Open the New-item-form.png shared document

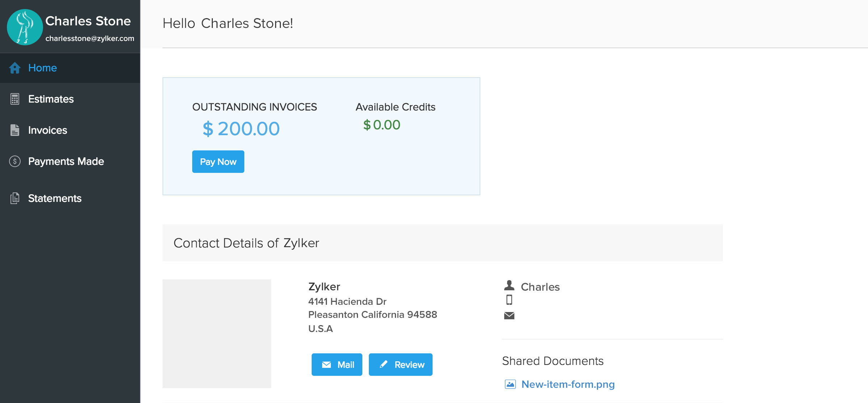point(568,384)
